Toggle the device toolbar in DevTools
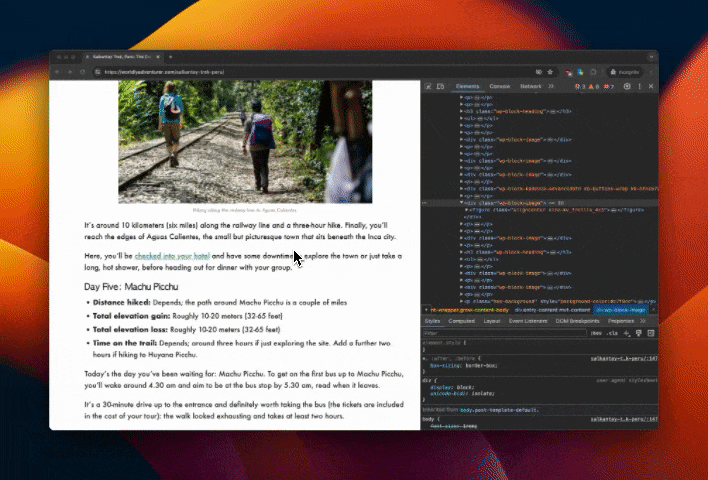 (441, 86)
